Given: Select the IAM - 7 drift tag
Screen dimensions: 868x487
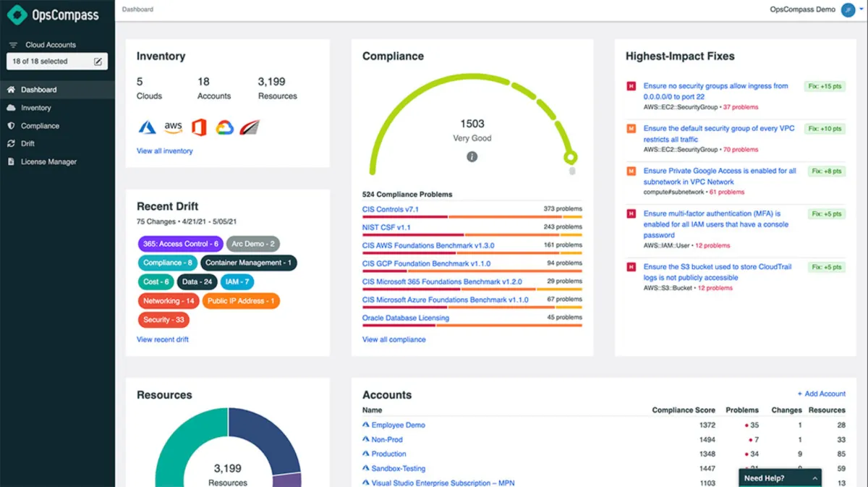Looking at the screenshot, I should point(237,281).
